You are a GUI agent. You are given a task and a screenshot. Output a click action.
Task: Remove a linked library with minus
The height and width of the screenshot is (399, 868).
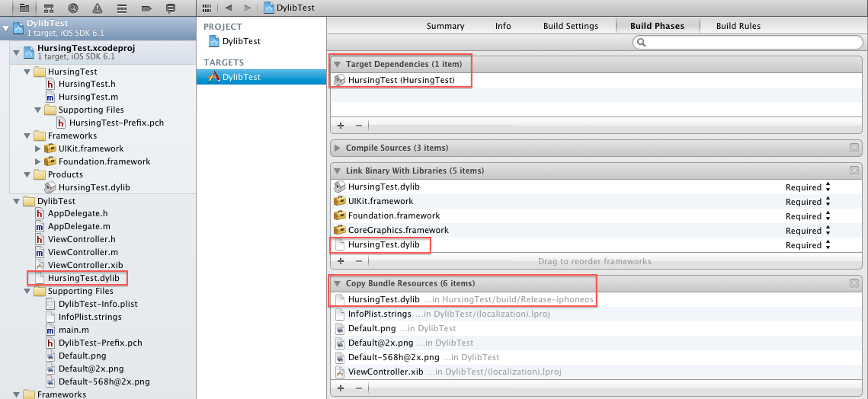pos(359,260)
